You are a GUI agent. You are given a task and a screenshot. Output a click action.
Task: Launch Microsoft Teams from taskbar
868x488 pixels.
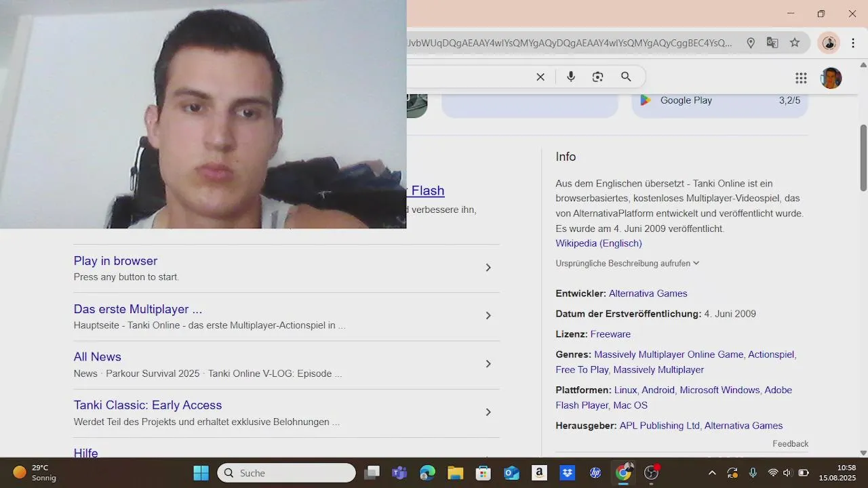(x=399, y=472)
